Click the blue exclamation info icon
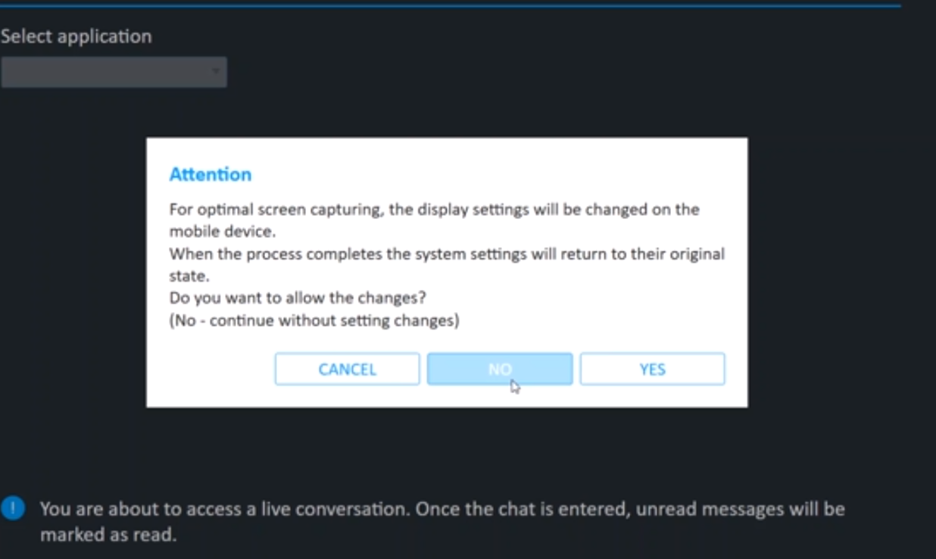 coord(13,508)
